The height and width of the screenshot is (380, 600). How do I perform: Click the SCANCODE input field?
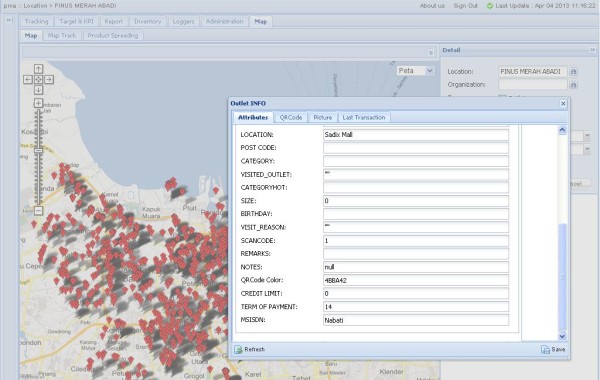click(x=416, y=241)
